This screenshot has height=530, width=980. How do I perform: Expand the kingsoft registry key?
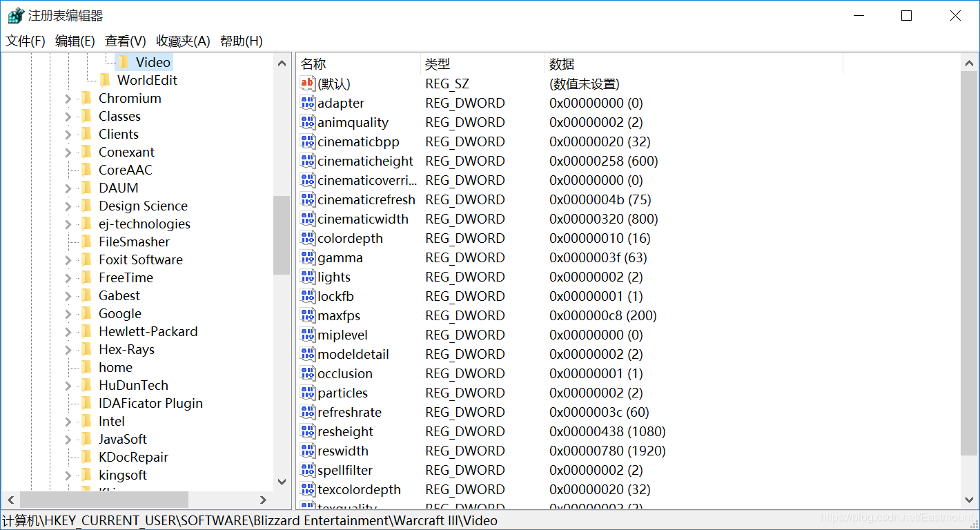tap(68, 475)
